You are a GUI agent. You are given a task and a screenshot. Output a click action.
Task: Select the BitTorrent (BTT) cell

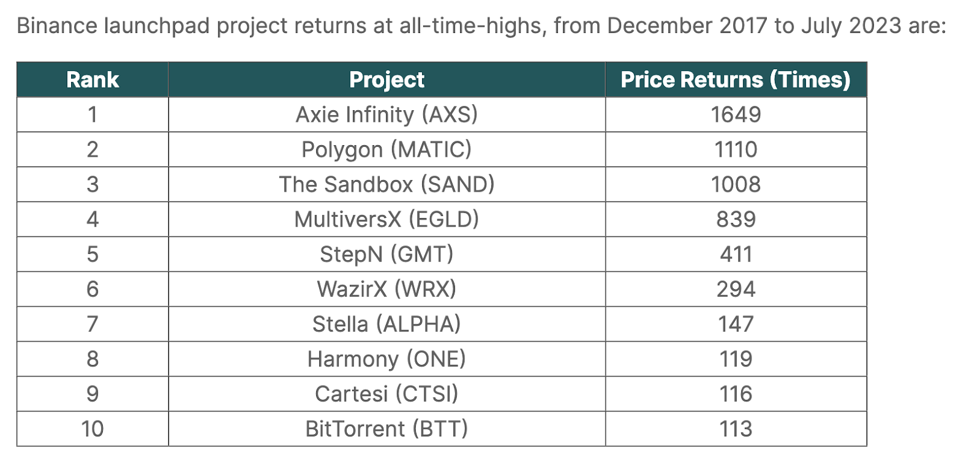click(386, 429)
